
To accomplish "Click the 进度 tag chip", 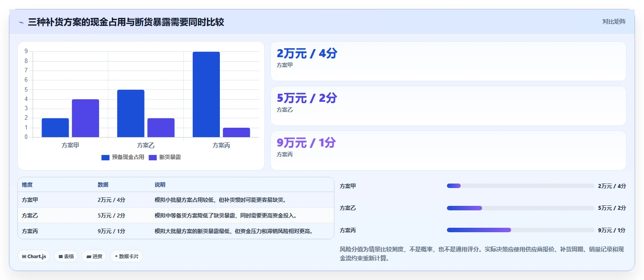I will (94, 256).
